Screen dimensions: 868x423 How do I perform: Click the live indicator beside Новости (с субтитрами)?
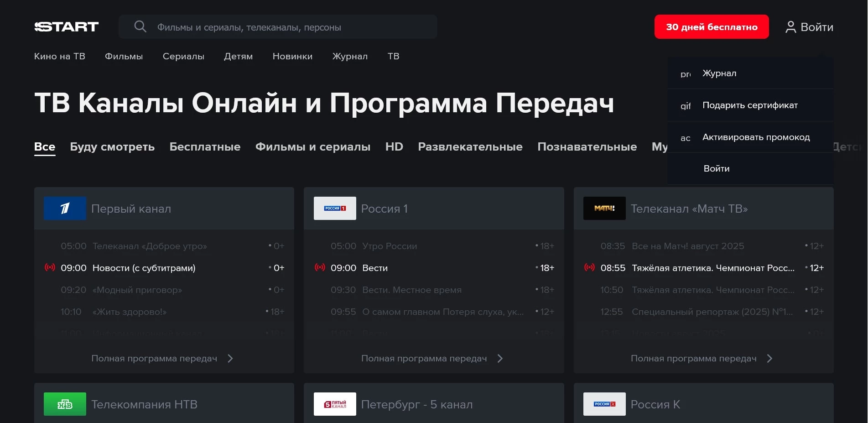click(50, 268)
